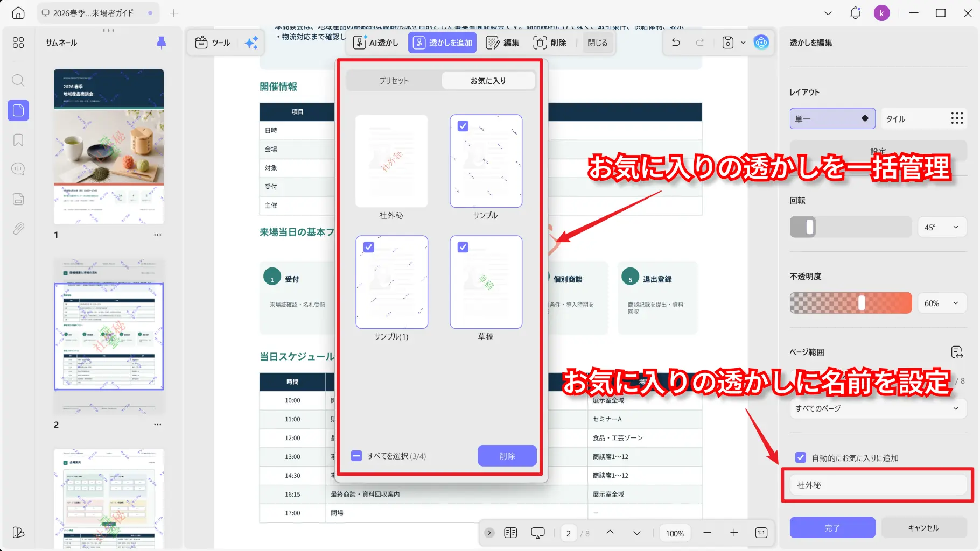Add a new tab
This screenshot has height=551, width=980.
point(173,13)
